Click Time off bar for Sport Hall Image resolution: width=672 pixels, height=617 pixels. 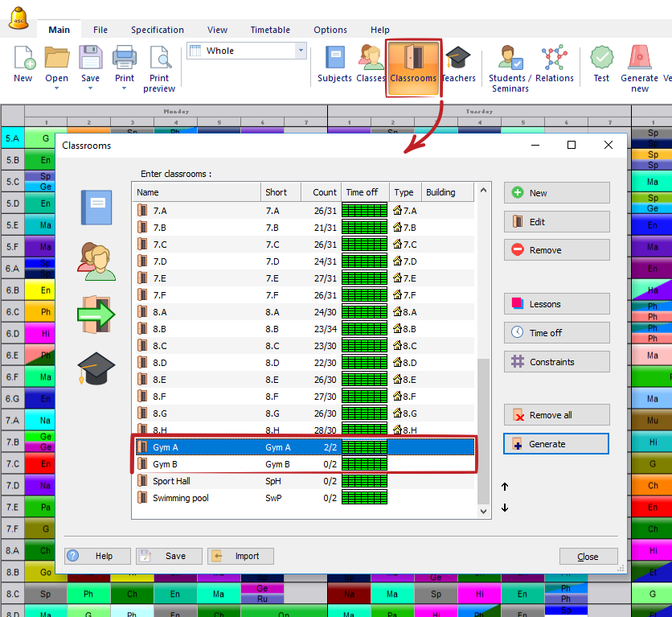click(x=364, y=481)
